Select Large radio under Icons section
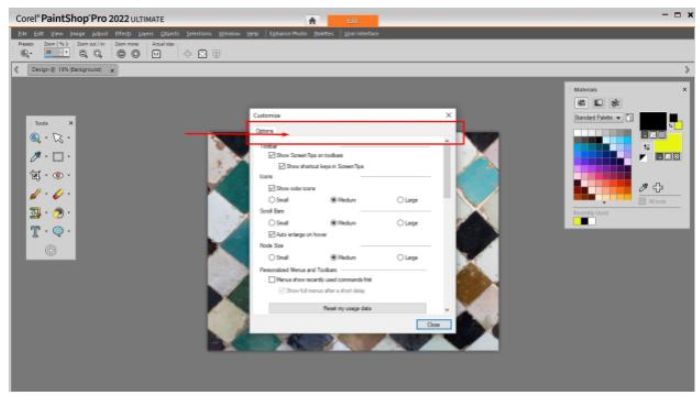700x396 pixels. click(400, 200)
